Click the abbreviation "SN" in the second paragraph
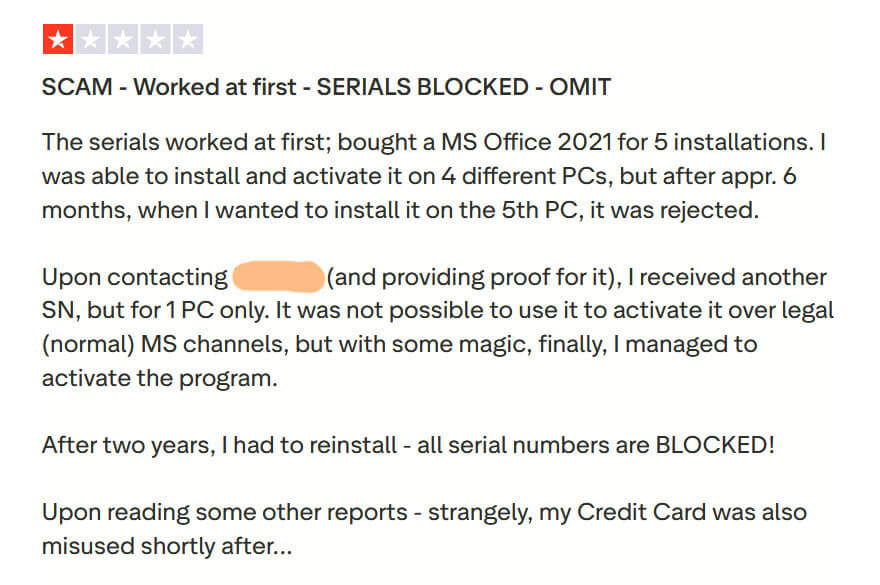Screen dimensions: 880x585 pyautogui.click(x=57, y=311)
